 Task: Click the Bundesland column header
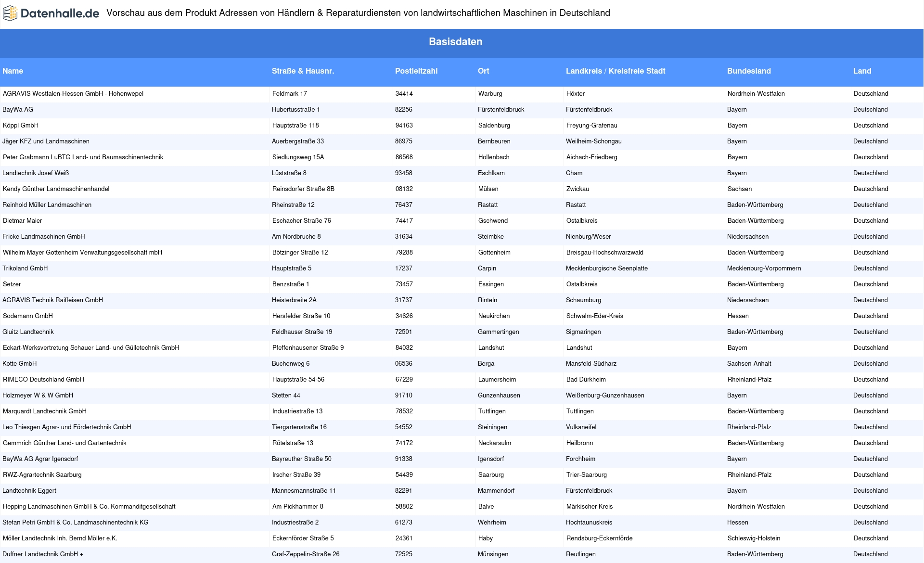pos(749,71)
